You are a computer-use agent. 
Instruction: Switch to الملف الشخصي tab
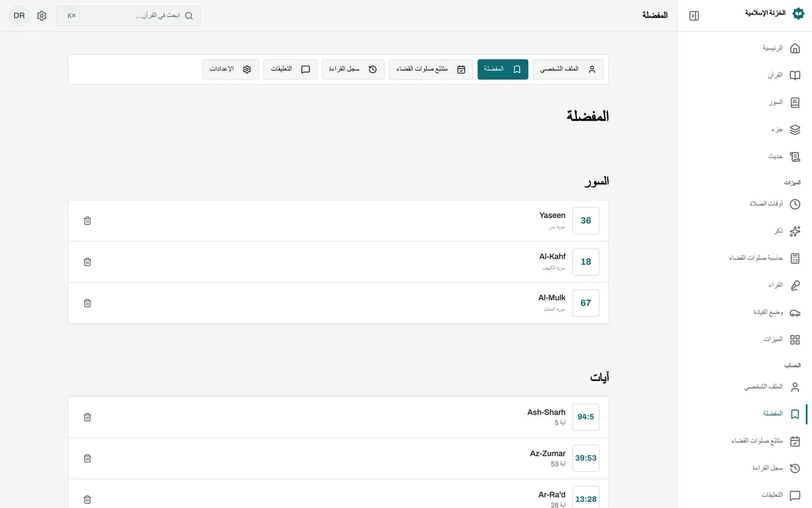[568, 69]
